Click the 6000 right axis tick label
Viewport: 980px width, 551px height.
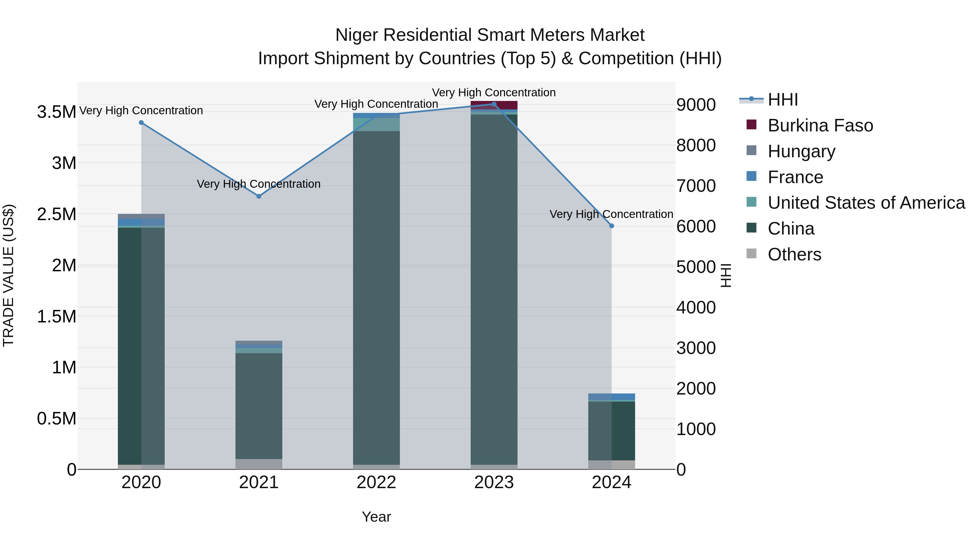696,227
